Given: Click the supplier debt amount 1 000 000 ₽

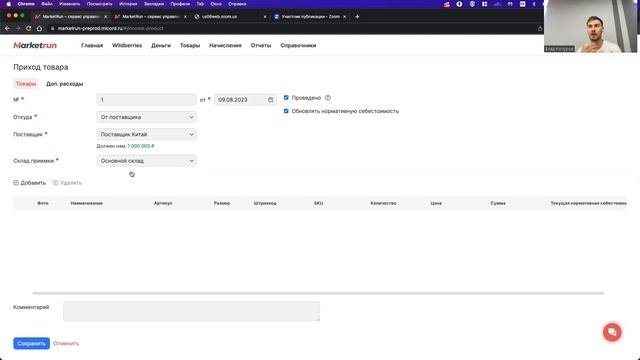Looking at the screenshot, I should click(141, 146).
